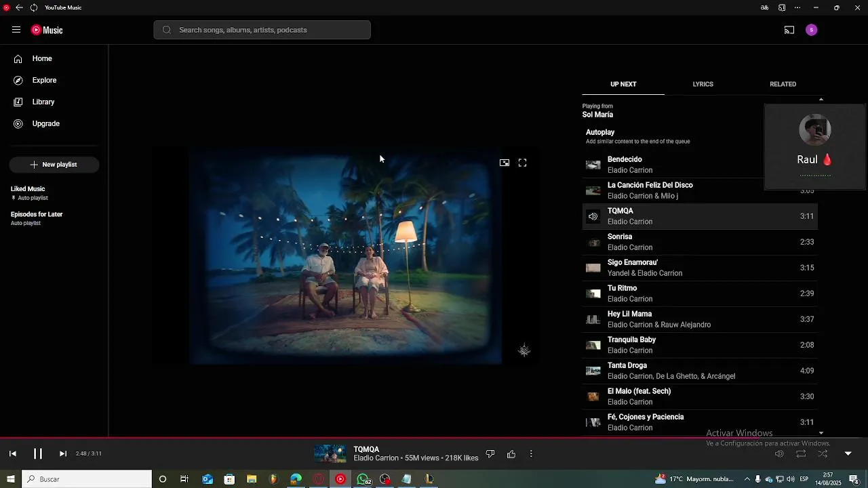The image size is (868, 488).
Task: Open the Sol María playing-from link
Action: tap(597, 115)
